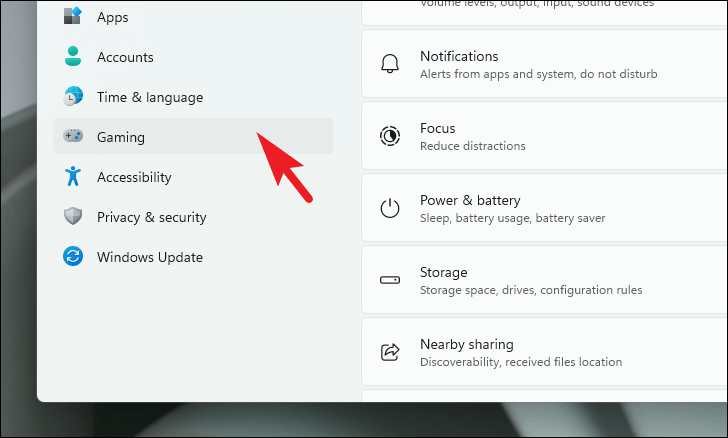Screen dimensions: 728x438
Task: Open Nearby sharing discoverability settings
Action: (540, 352)
